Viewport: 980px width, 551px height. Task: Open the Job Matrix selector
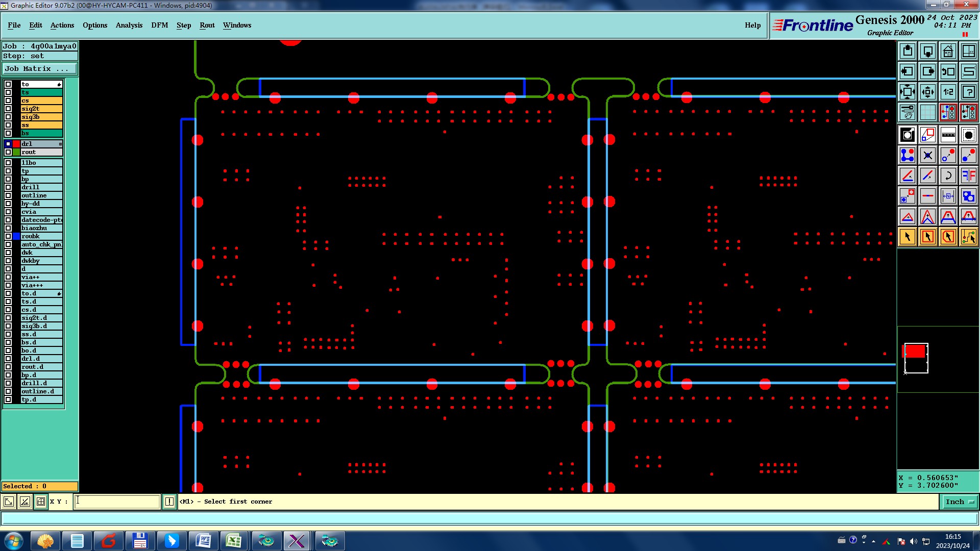point(40,68)
